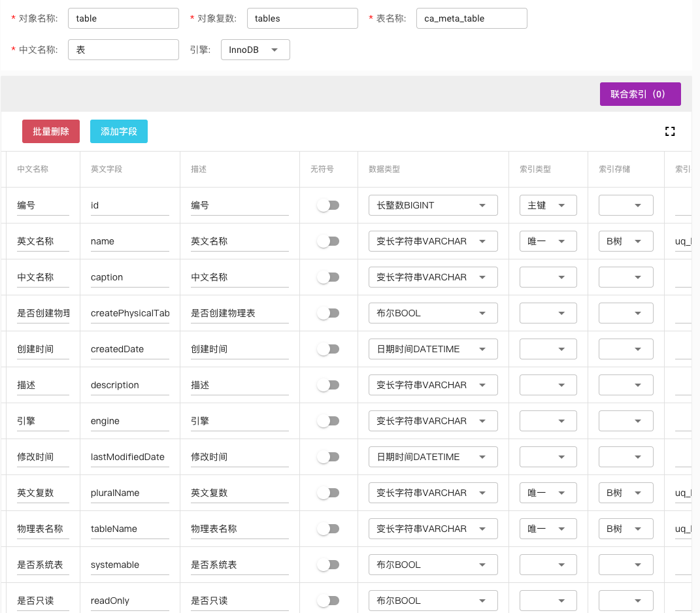Open data type dropdown for description row
This screenshot has width=700, height=613.
tap(433, 385)
